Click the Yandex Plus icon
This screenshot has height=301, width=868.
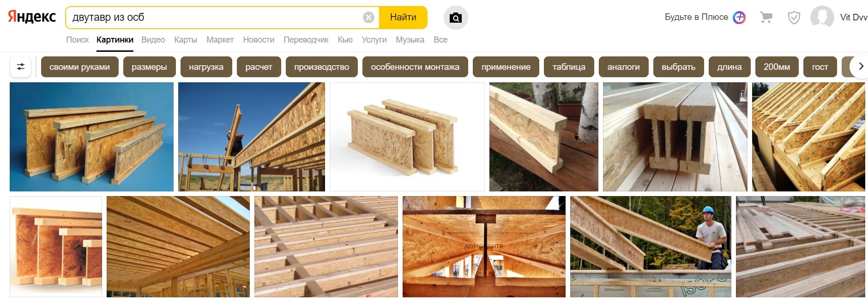[x=739, y=18]
